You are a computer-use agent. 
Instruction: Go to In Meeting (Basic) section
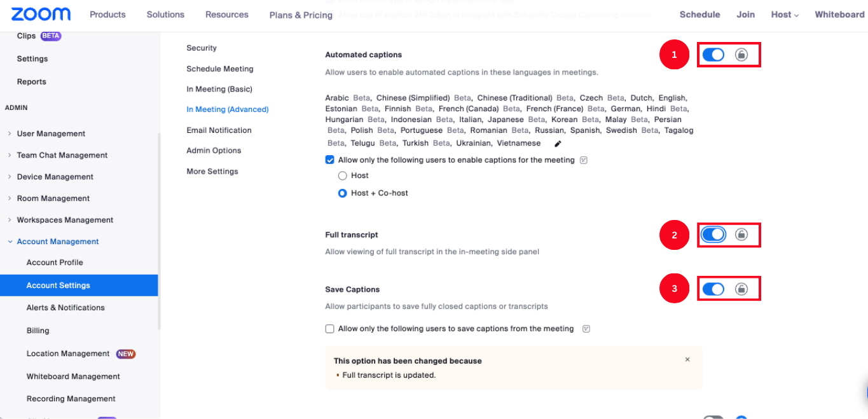click(219, 89)
